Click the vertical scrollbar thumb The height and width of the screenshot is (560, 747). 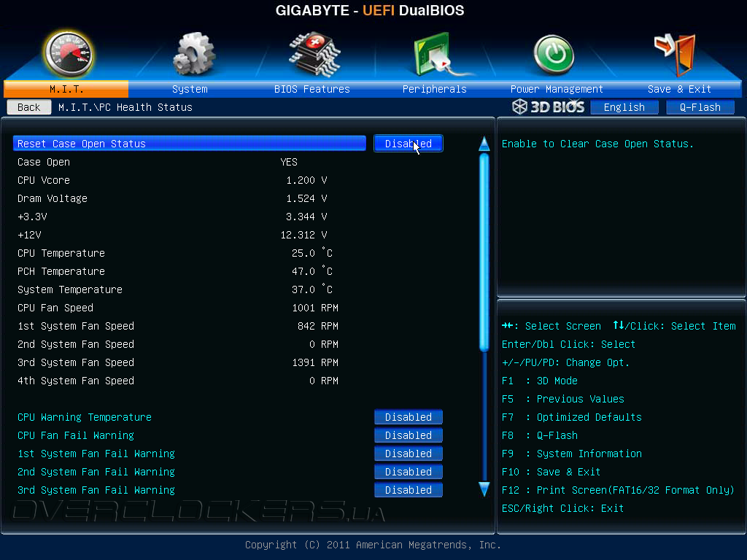(x=484, y=252)
